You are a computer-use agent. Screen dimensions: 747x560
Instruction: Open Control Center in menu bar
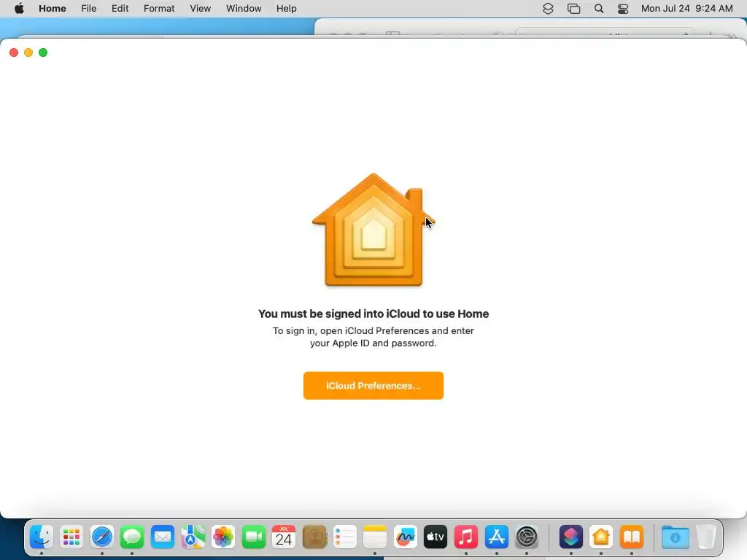point(623,9)
